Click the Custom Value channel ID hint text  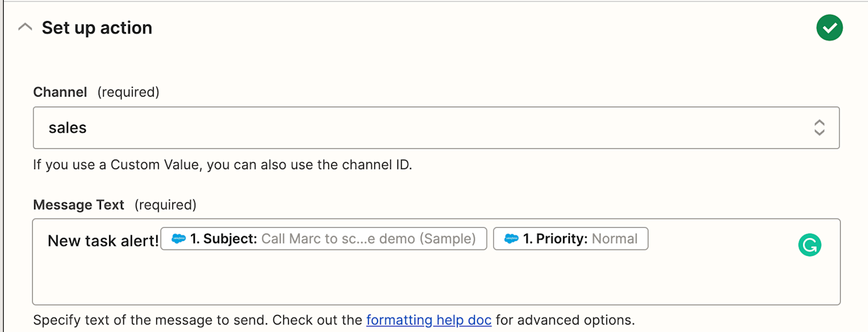coord(222,165)
